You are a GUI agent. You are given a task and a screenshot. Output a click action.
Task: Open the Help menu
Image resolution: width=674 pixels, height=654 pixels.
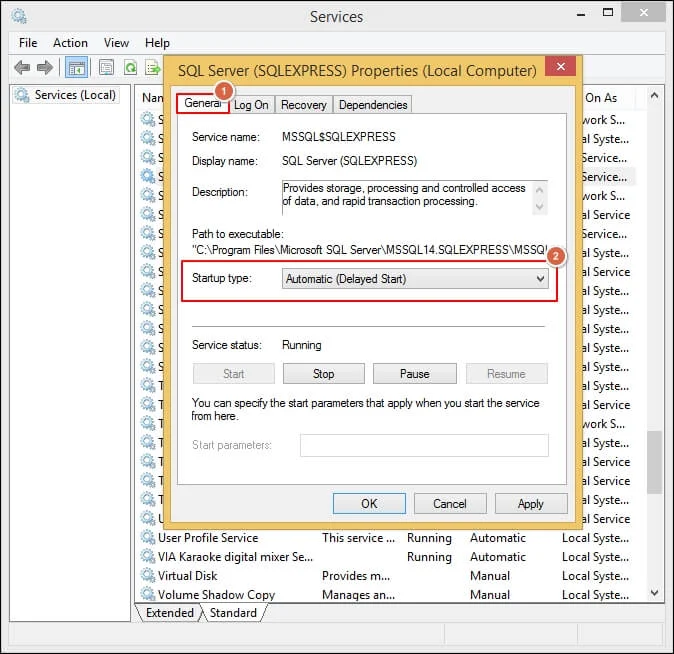[x=157, y=43]
